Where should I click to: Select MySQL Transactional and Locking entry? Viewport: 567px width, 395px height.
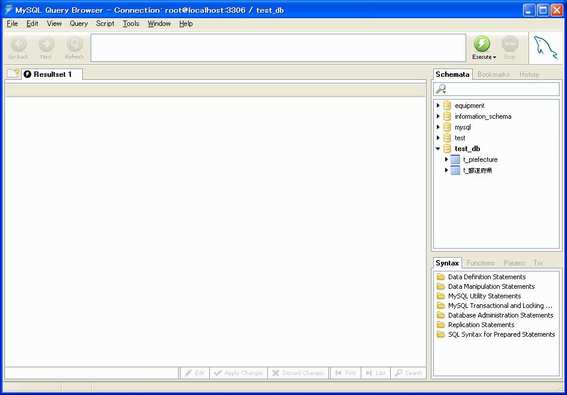click(x=500, y=306)
